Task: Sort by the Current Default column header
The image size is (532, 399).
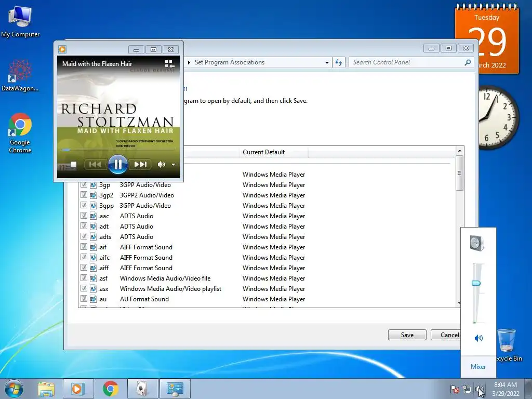Action: [273, 152]
